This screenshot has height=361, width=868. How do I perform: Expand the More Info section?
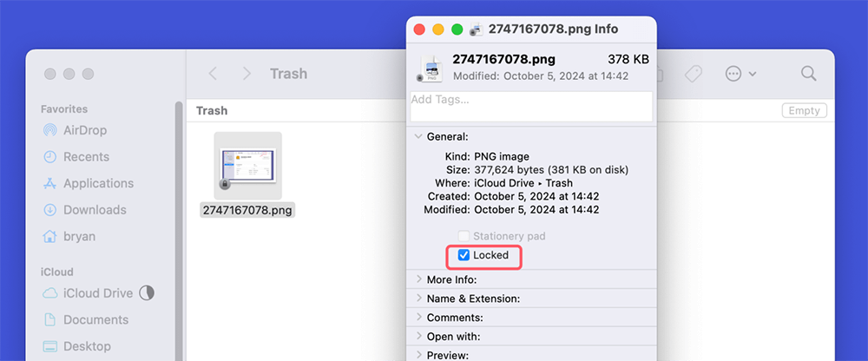(419, 279)
